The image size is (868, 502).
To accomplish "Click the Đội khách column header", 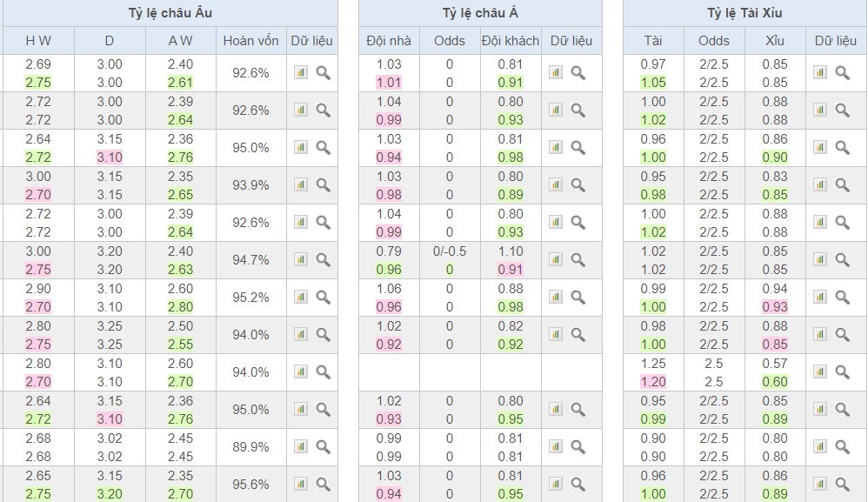I will [x=511, y=41].
